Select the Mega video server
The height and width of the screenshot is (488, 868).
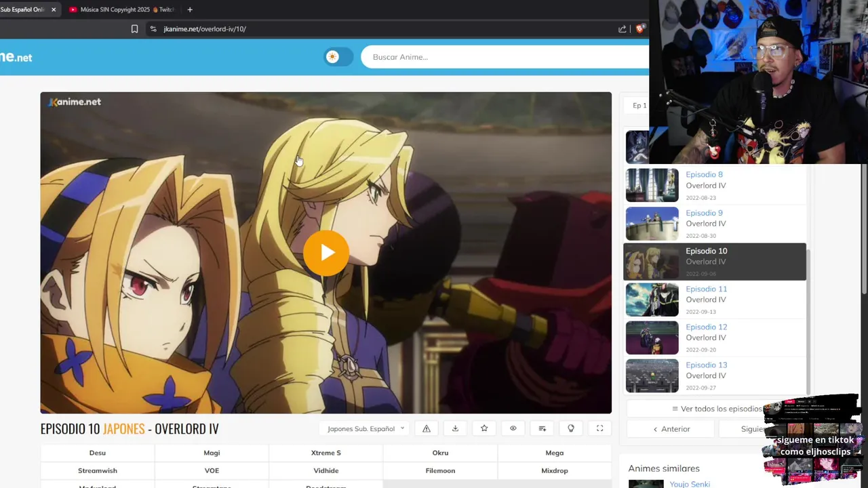tap(555, 453)
